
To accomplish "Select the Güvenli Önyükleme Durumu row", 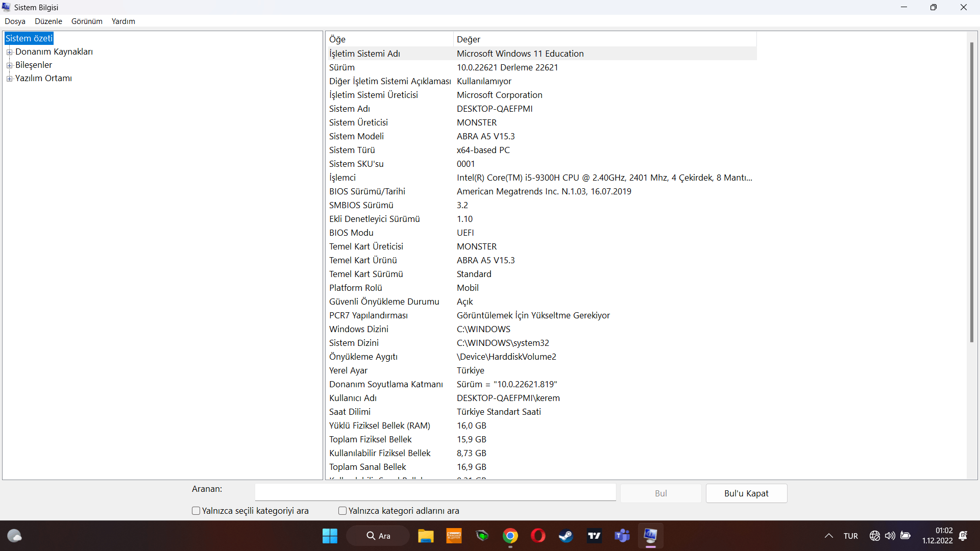I will tap(542, 302).
